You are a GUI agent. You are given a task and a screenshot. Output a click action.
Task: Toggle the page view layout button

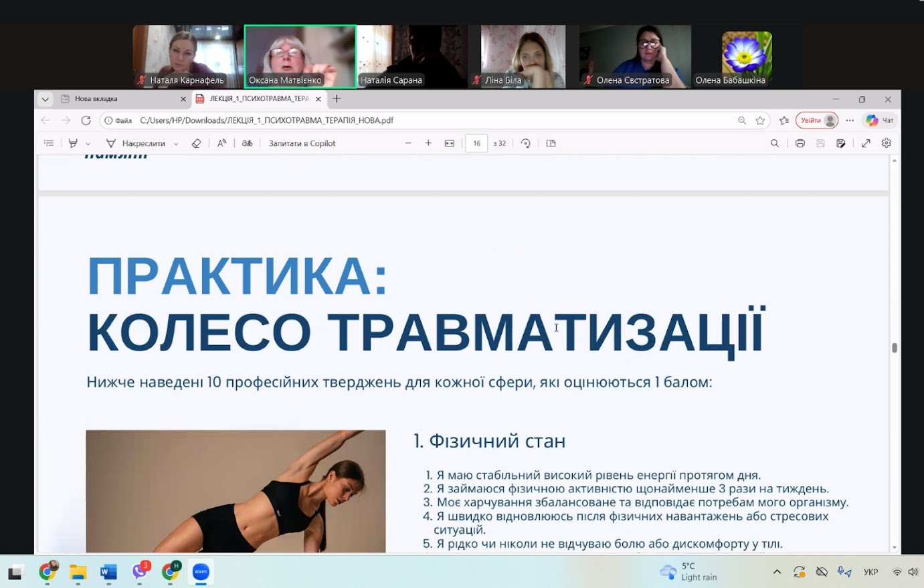coord(551,143)
